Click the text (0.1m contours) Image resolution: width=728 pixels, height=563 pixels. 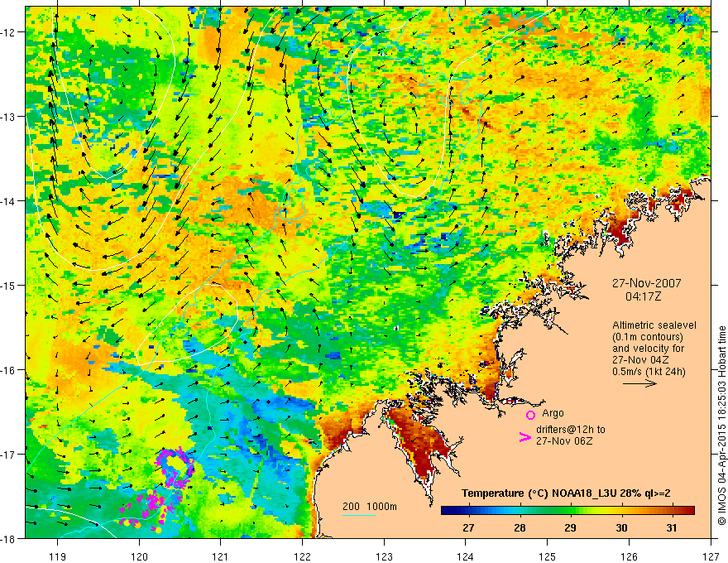point(648,337)
